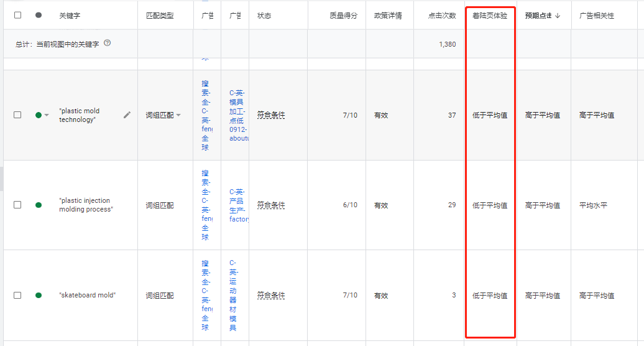Expand 词组匹配 match type dropdown in first row

[178, 116]
